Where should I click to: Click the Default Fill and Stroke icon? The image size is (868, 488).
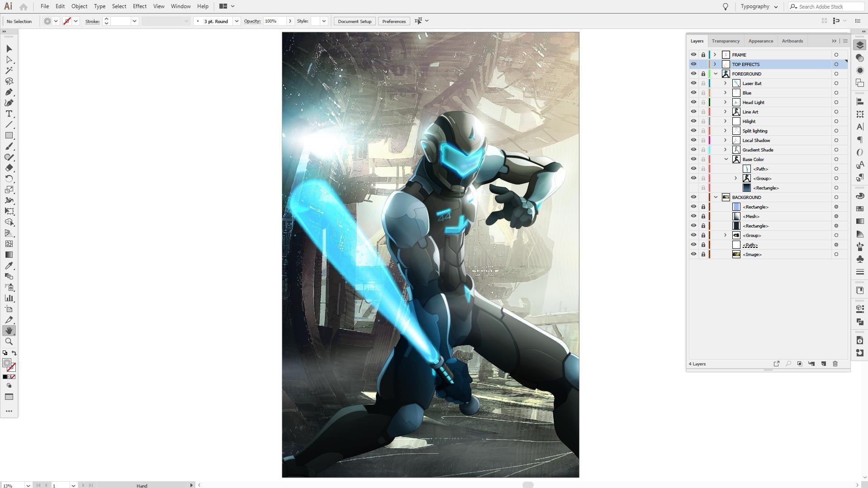tap(5, 353)
